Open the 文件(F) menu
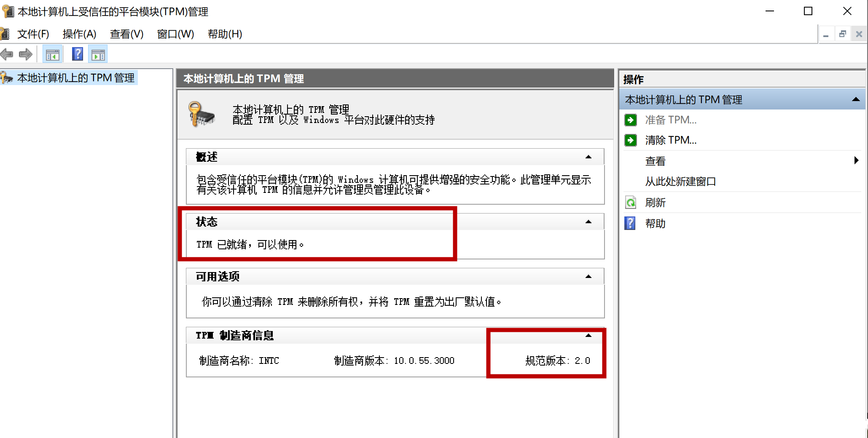This screenshot has width=868, height=438. click(33, 34)
